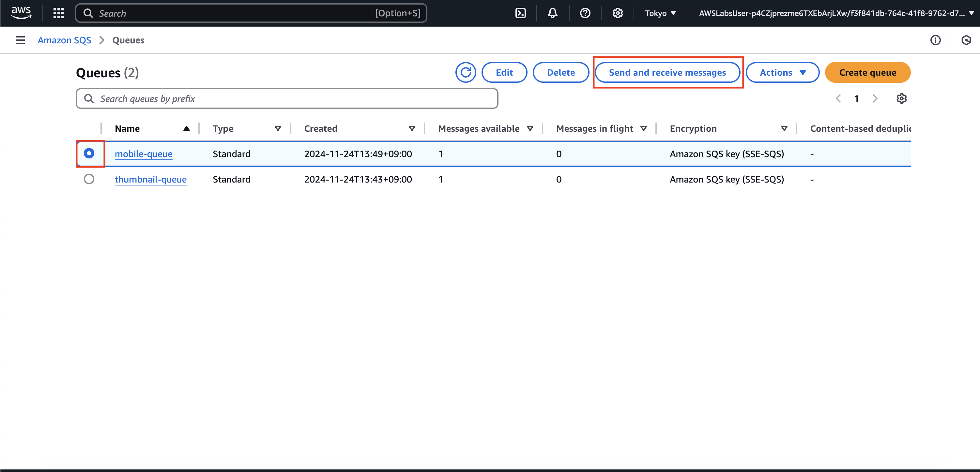This screenshot has height=472, width=980.
Task: Click Create queue button
Action: click(x=867, y=72)
